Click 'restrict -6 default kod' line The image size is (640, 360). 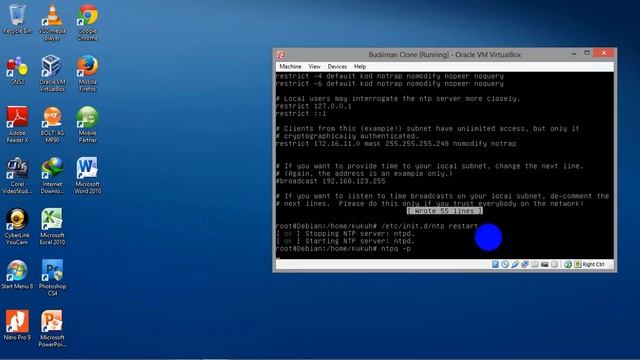pos(390,83)
